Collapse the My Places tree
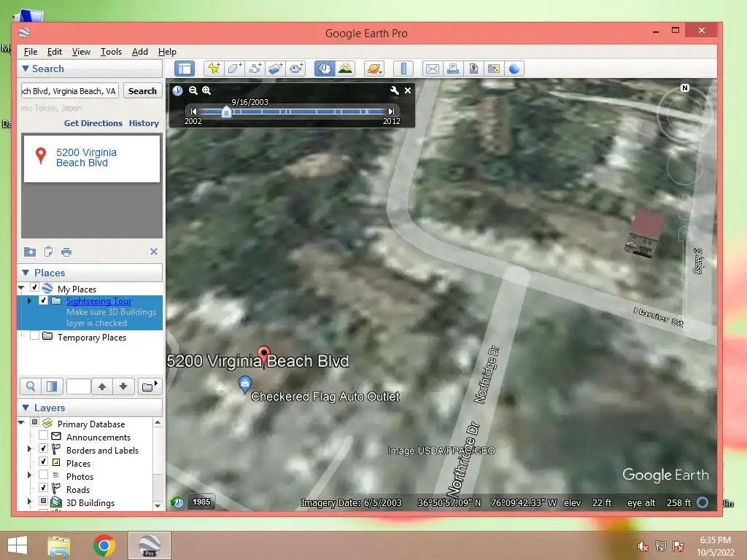Viewport: 747px width, 560px height. click(x=21, y=287)
